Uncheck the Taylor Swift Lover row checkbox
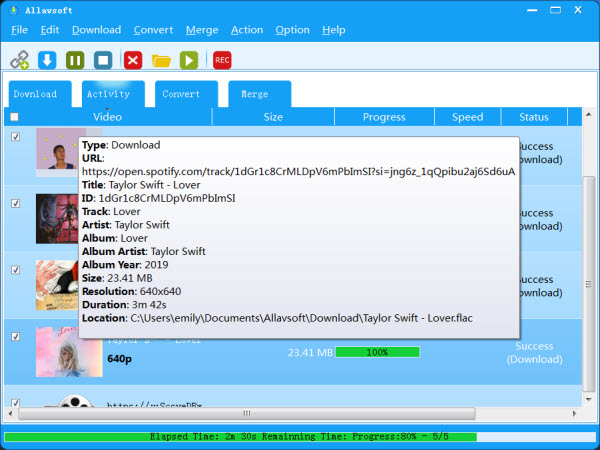Viewport: 600px width, 450px height. [x=15, y=336]
